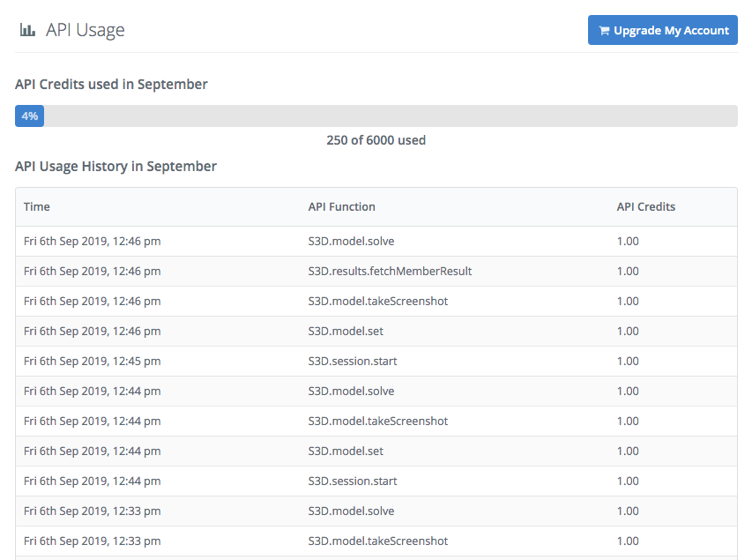The height and width of the screenshot is (560, 752).
Task: Click 'API Usage History in September' heading
Action: pyautogui.click(x=115, y=166)
